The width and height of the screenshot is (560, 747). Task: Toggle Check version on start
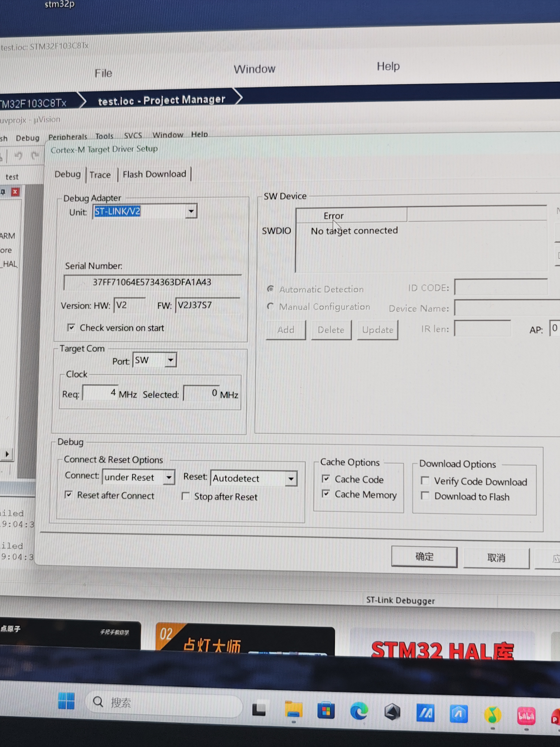pyautogui.click(x=71, y=327)
